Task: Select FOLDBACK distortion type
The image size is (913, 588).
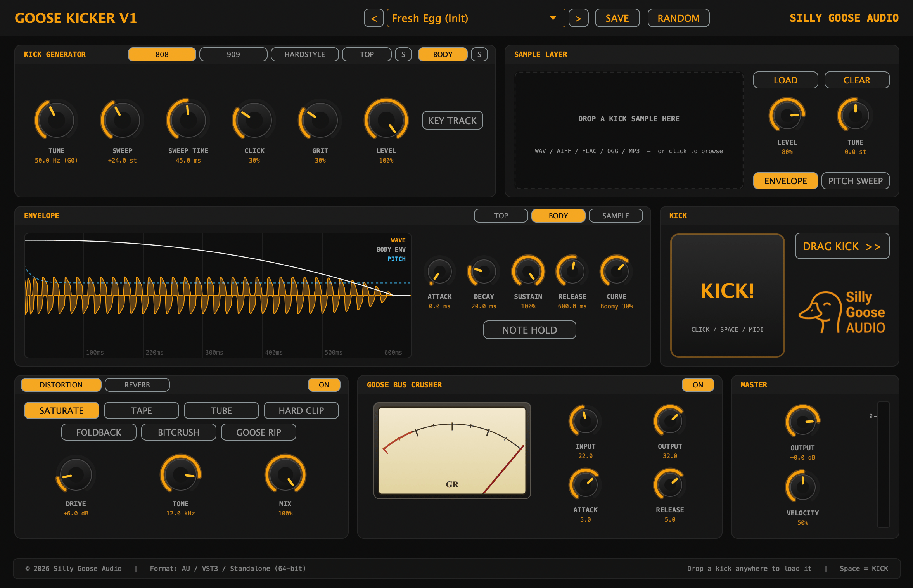Action: 99,432
